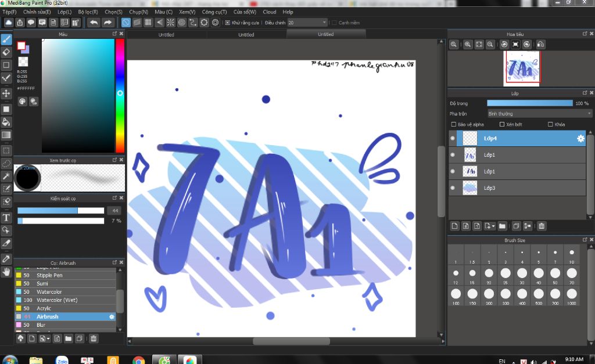Click the Undo arrow in toolbar
Image resolution: width=595 pixels, height=364 pixels.
point(94,23)
